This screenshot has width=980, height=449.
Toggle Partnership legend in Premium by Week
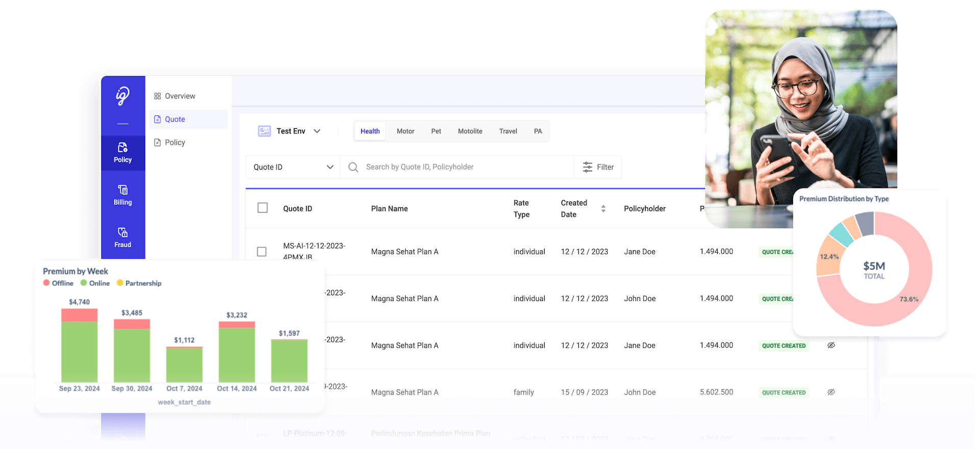[x=139, y=283]
